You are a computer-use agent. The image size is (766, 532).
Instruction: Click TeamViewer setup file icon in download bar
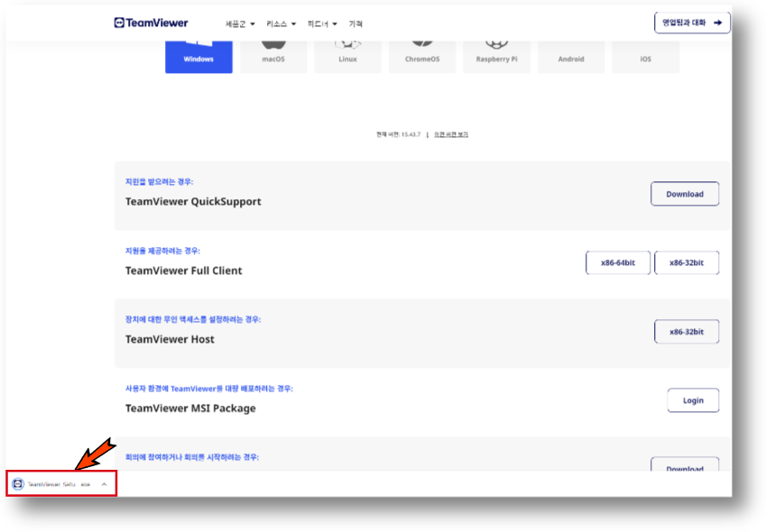coord(18,483)
